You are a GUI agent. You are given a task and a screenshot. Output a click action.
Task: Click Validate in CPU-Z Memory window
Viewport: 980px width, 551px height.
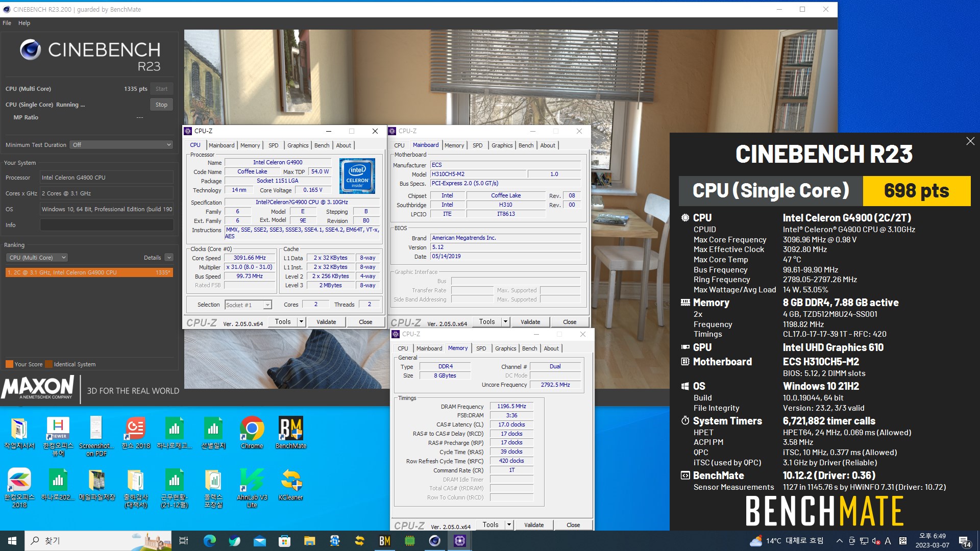(x=534, y=525)
